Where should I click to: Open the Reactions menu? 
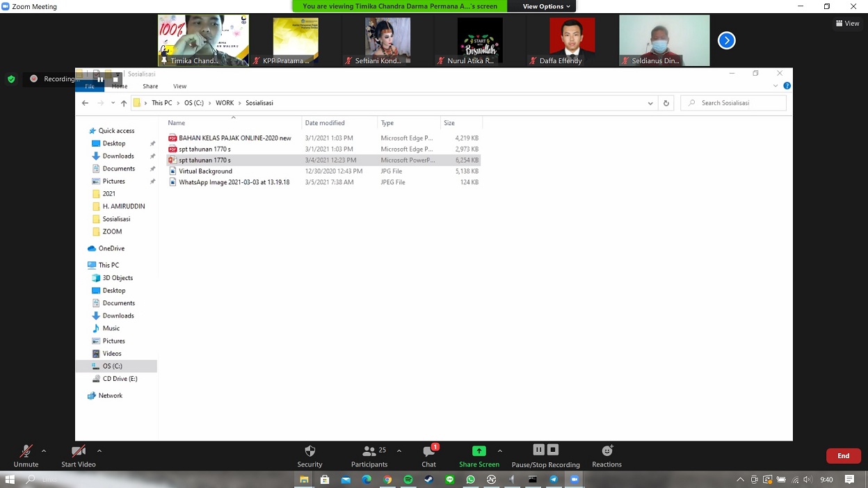[606, 451]
